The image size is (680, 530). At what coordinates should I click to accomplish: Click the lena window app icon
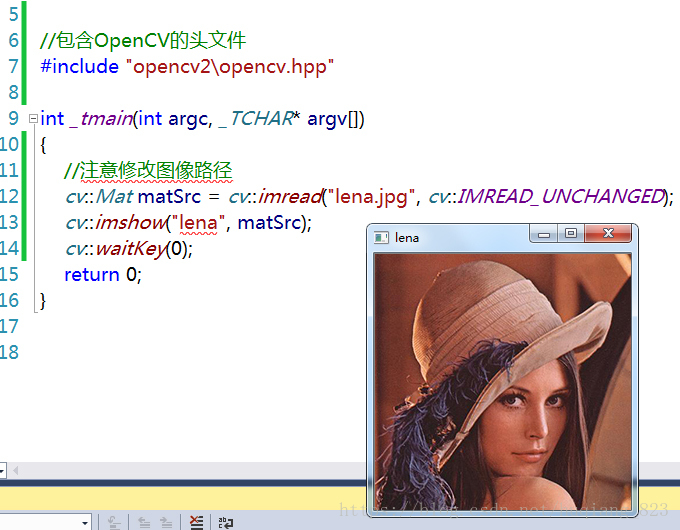tap(381, 238)
